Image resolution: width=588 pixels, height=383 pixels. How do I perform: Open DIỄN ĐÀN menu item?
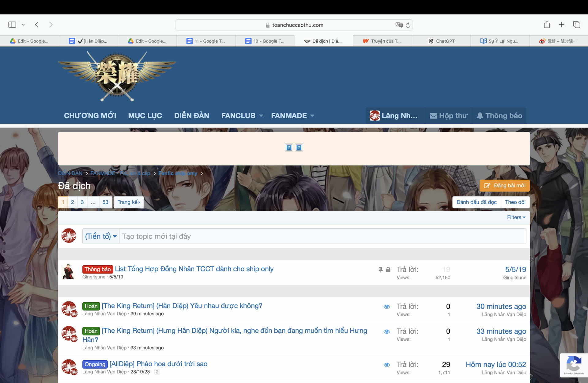(x=192, y=116)
